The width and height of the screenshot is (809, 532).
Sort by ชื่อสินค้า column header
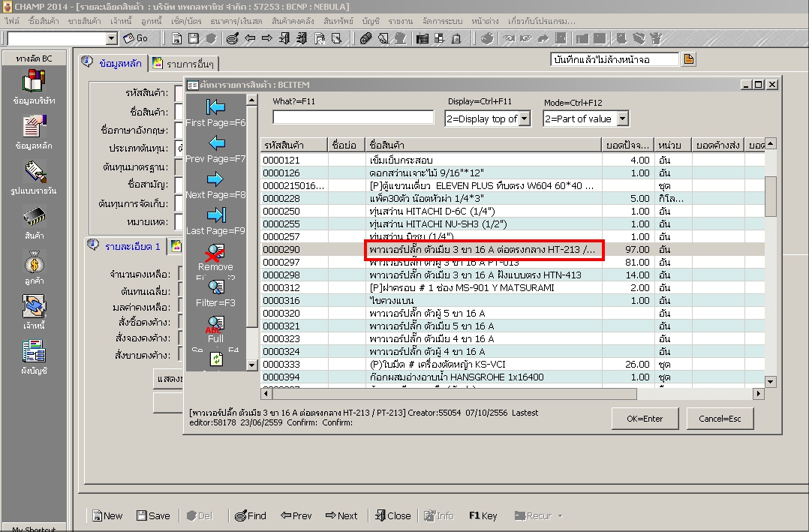[483, 145]
